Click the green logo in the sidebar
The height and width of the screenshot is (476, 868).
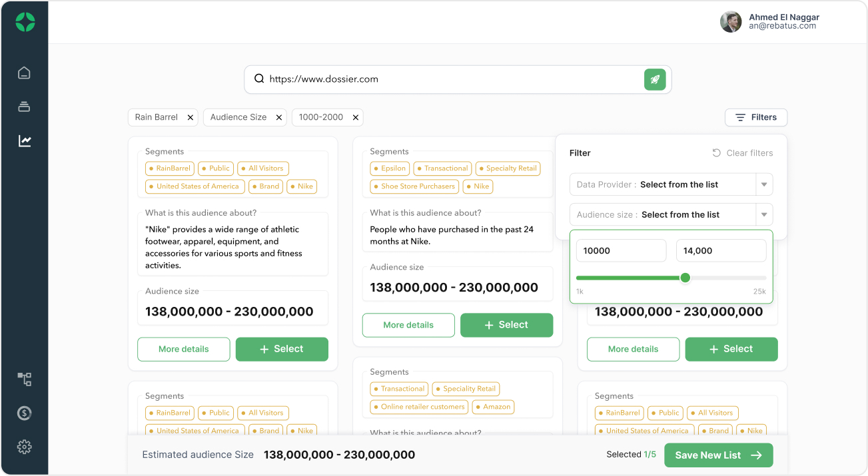pos(25,22)
